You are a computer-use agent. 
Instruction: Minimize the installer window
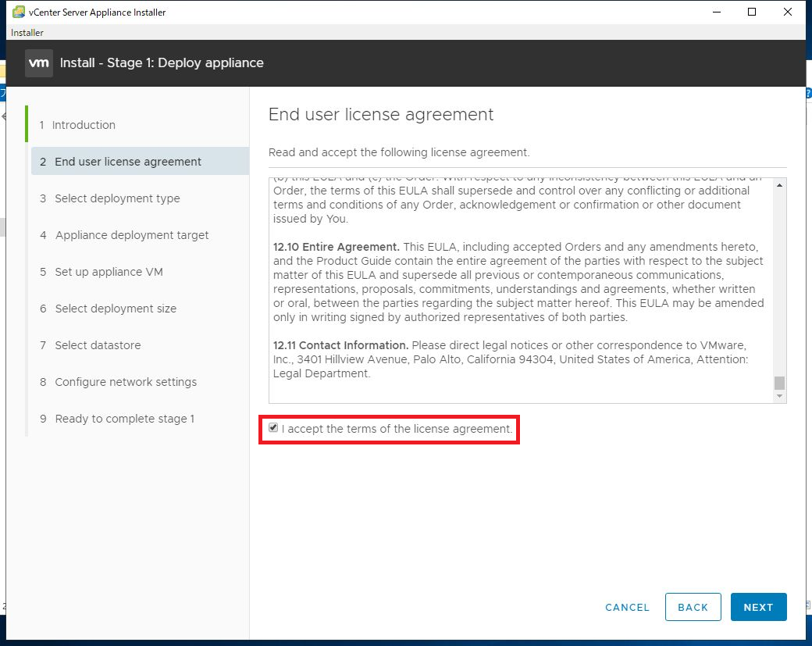717,12
